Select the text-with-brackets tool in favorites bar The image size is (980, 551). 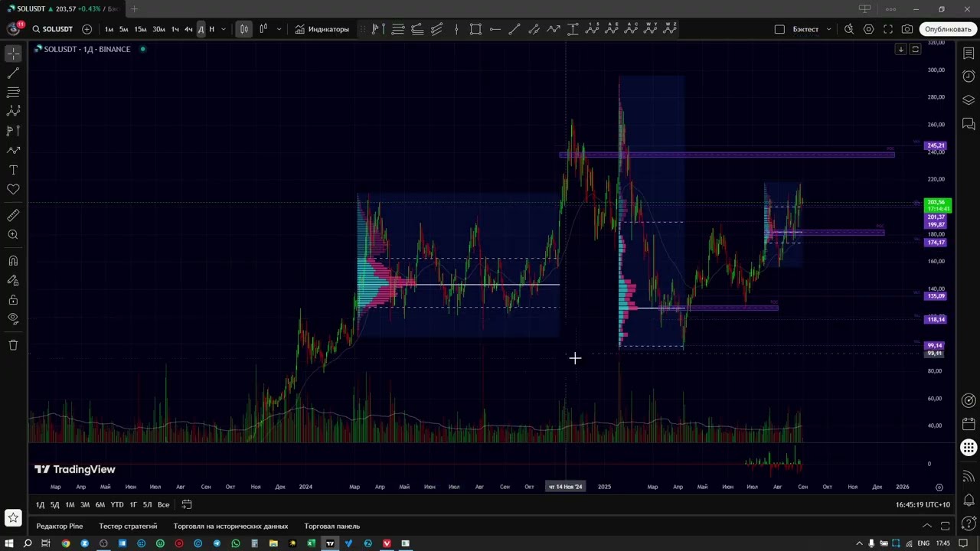573,29
